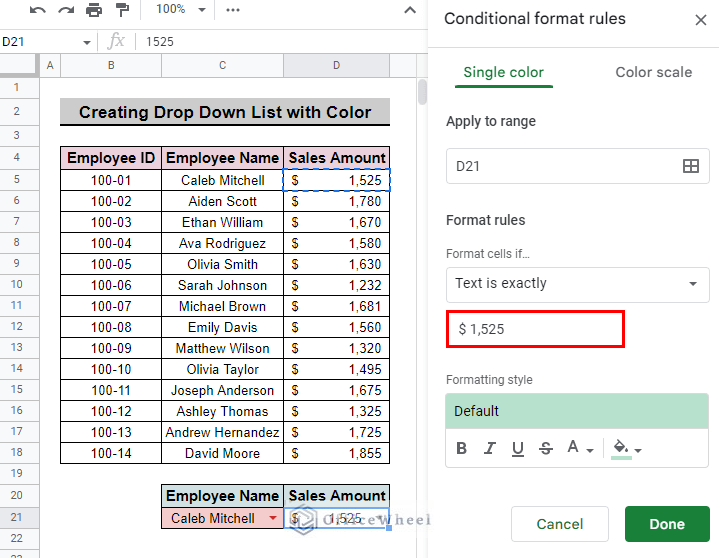
Task: Click the Ashley Thomas cell
Action: [x=222, y=411]
